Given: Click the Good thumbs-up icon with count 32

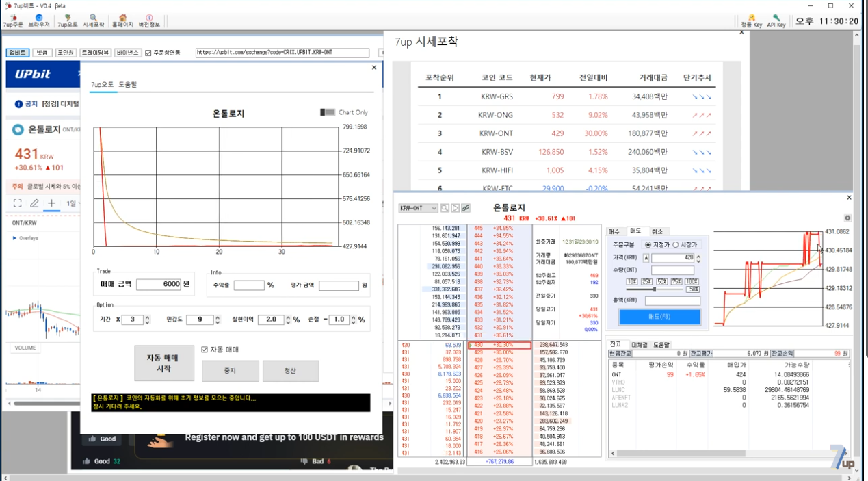Looking at the screenshot, I should coord(86,461).
